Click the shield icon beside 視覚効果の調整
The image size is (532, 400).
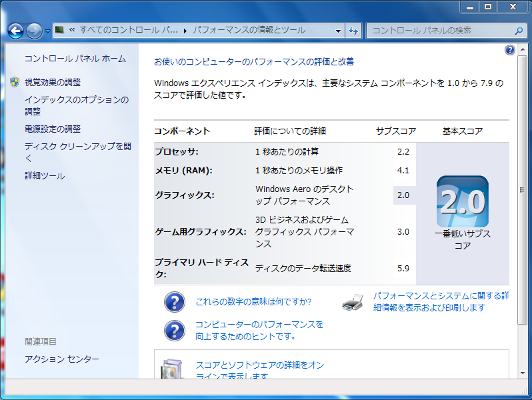click(x=15, y=82)
